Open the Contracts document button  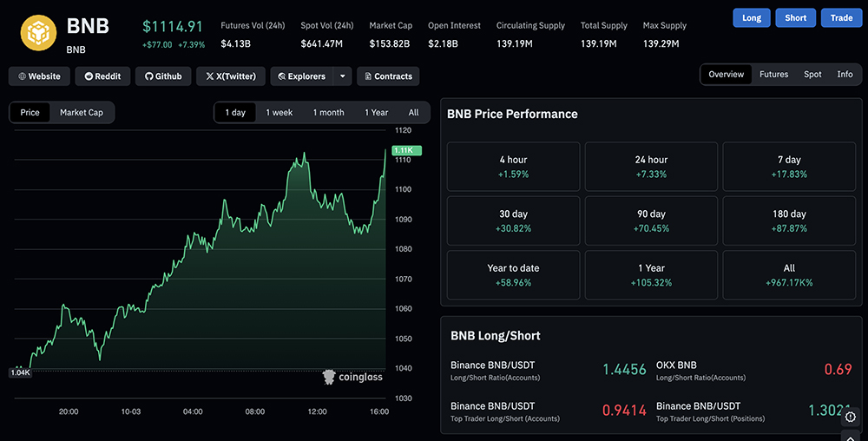[x=387, y=76]
